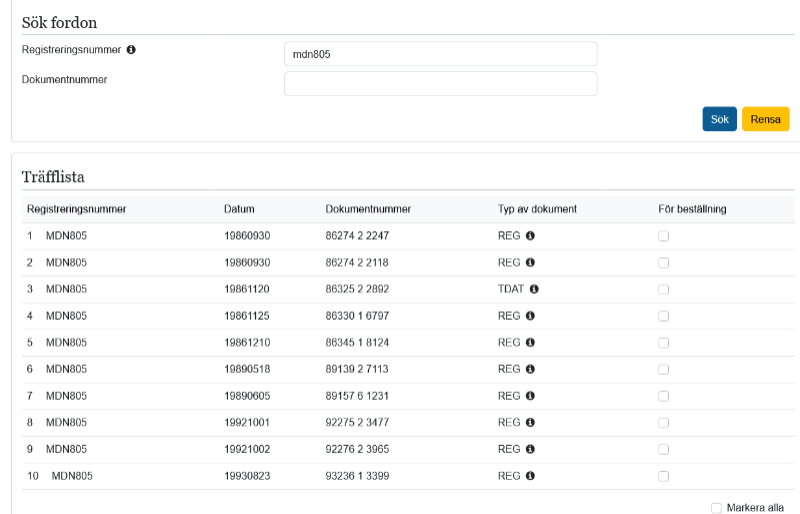
Task: Click info icon beside REG in row 10
Action: tap(530, 476)
